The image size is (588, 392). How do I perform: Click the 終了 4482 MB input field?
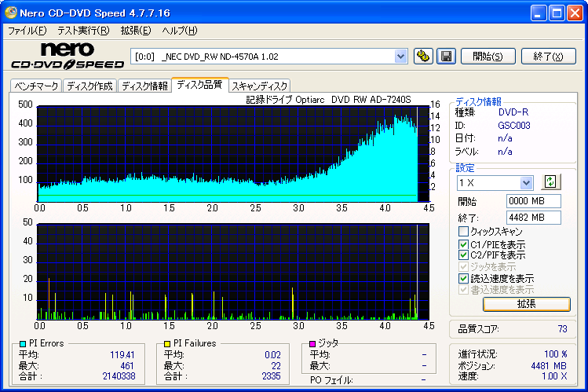coord(533,218)
